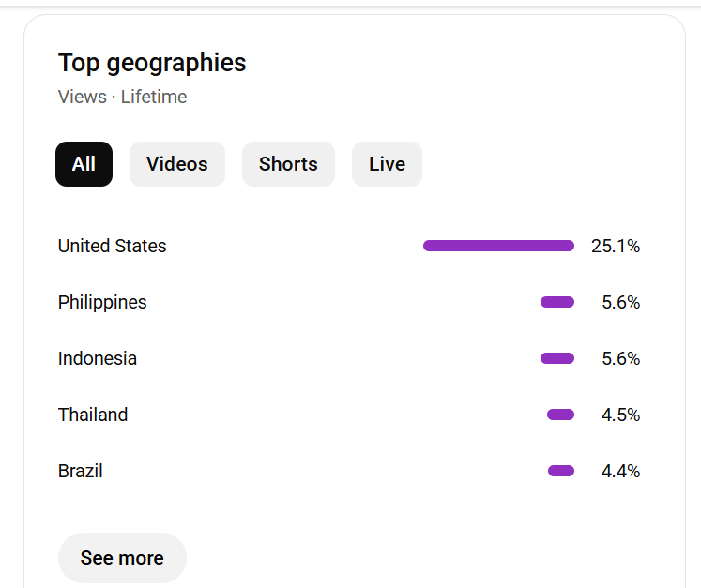701x588 pixels.
Task: Select the All filter tab
Action: tap(84, 164)
